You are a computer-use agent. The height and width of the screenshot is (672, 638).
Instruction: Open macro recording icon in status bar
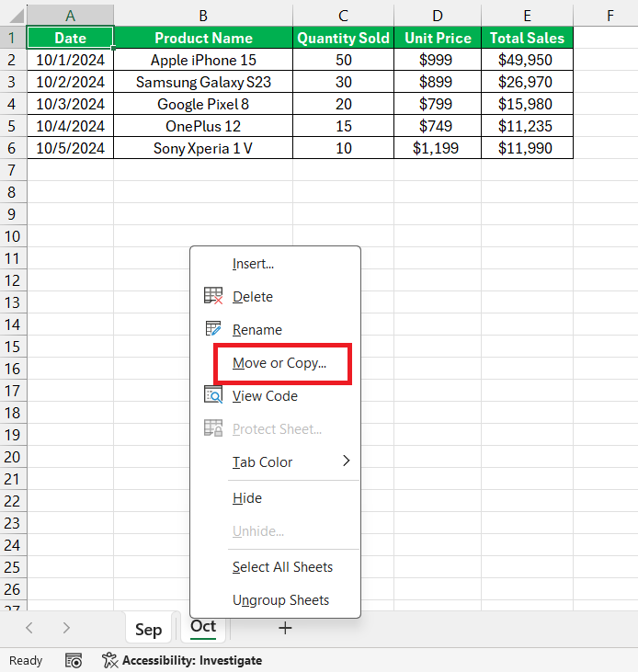74,660
